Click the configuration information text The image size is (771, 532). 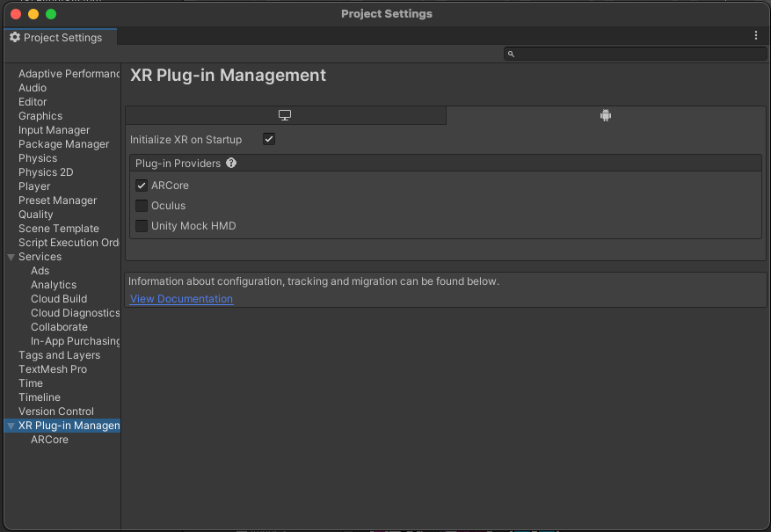(314, 281)
